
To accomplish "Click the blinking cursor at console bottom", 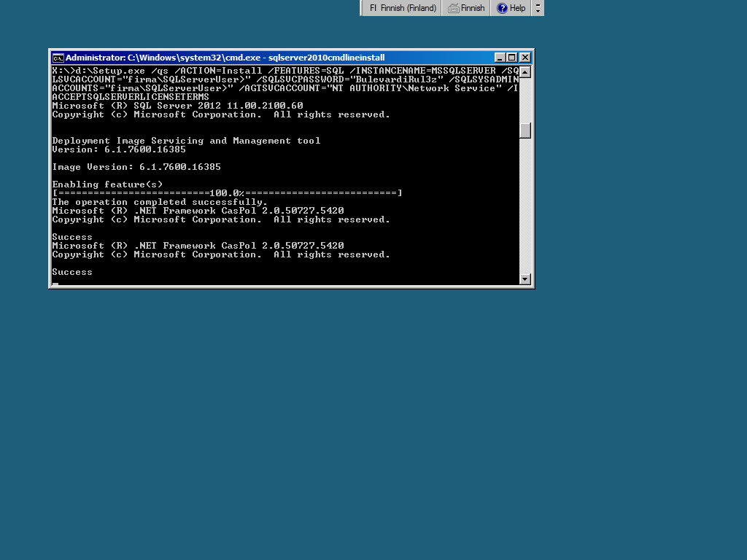I will click(x=55, y=284).
